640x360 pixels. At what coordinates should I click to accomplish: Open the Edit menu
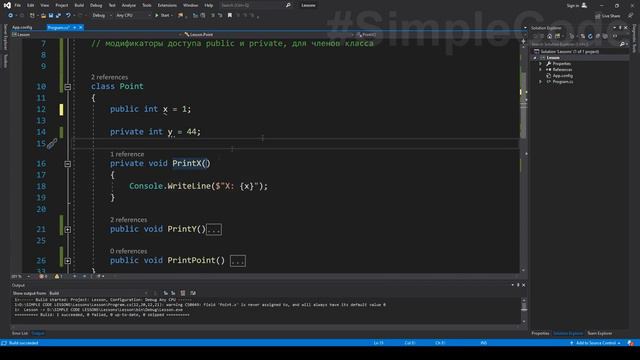pos(31,5)
